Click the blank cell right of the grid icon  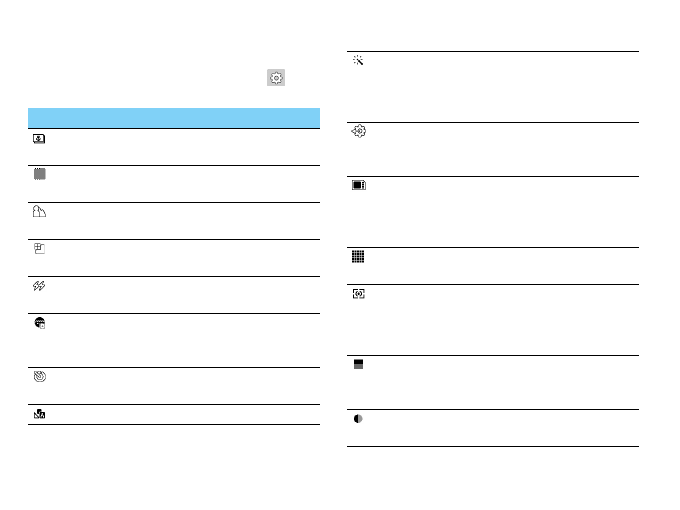(500, 265)
